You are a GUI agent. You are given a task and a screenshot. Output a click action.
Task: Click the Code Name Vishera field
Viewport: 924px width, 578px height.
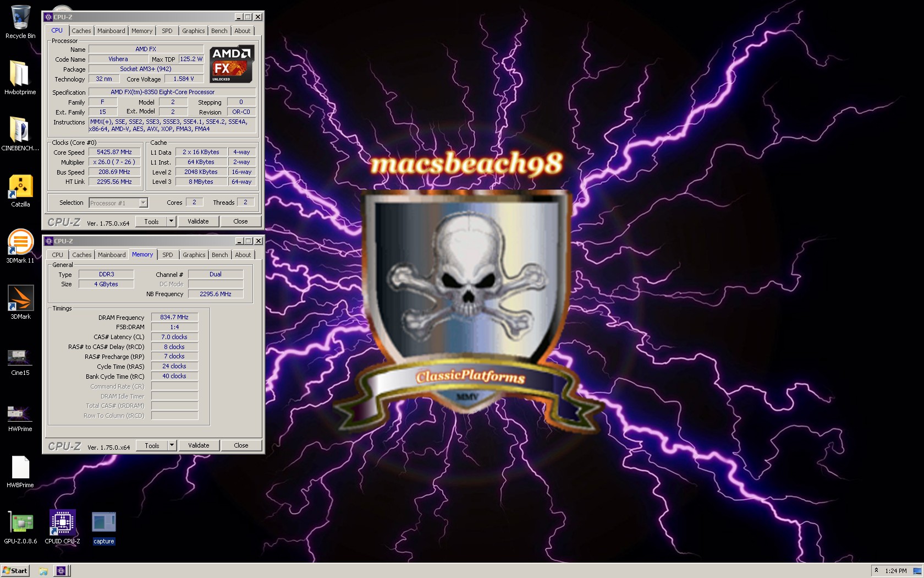[x=118, y=59]
